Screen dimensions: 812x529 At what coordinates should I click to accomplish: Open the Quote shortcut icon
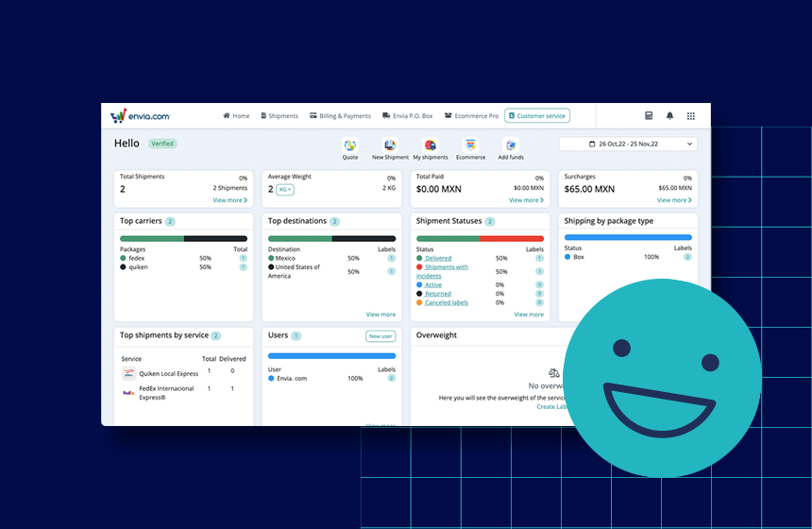point(350,145)
